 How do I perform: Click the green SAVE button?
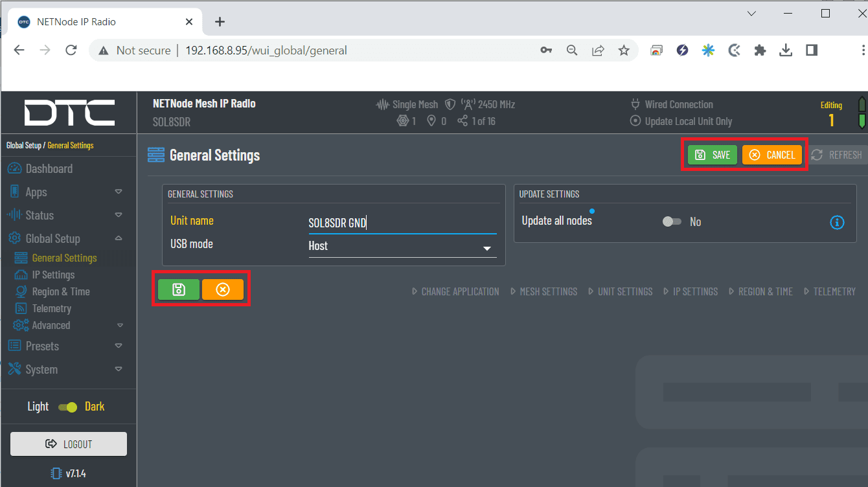[712, 155]
